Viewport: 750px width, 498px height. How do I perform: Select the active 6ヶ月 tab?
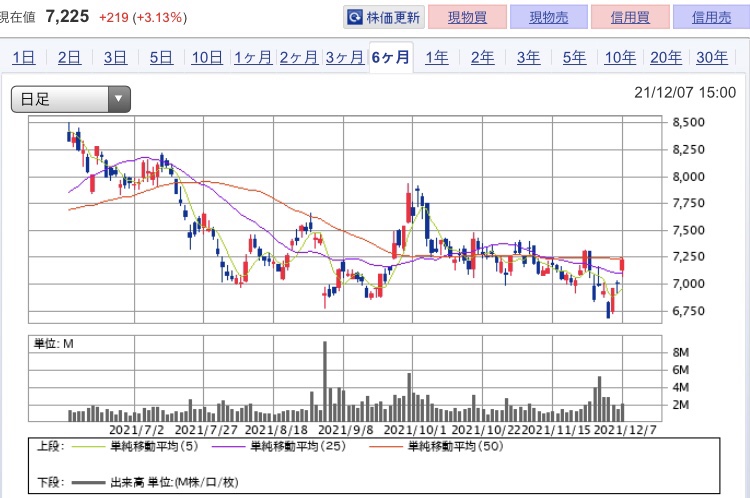[x=391, y=58]
